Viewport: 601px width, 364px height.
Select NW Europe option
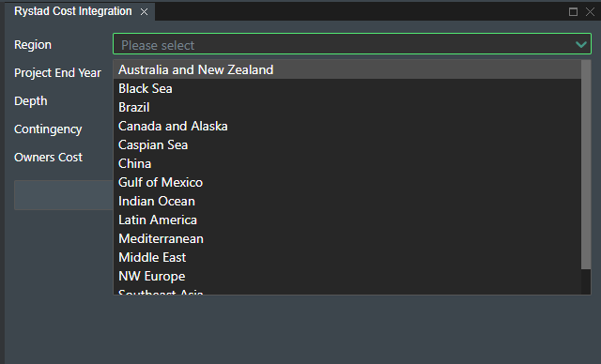[x=347, y=276]
